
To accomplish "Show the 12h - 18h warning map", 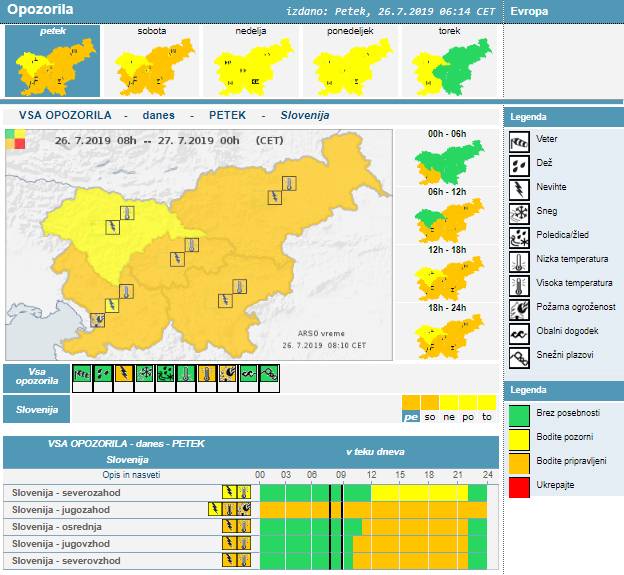I will [448, 279].
